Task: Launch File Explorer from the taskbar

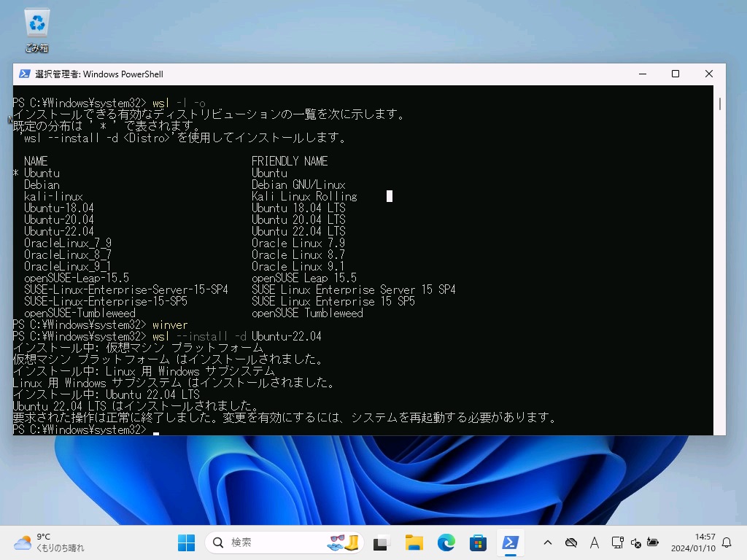Action: tap(414, 542)
